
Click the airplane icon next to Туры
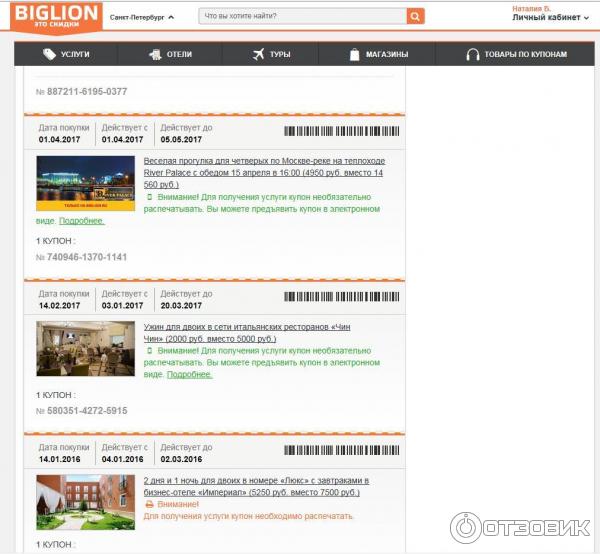258,54
